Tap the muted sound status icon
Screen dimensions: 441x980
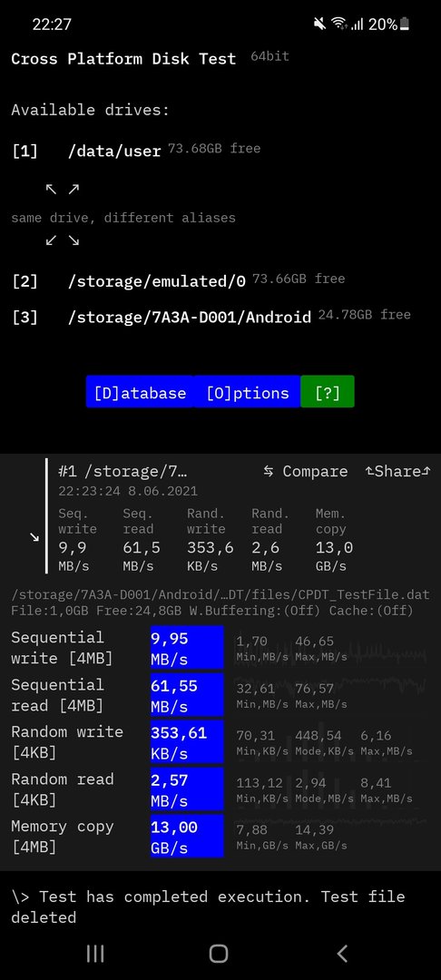[x=319, y=24]
